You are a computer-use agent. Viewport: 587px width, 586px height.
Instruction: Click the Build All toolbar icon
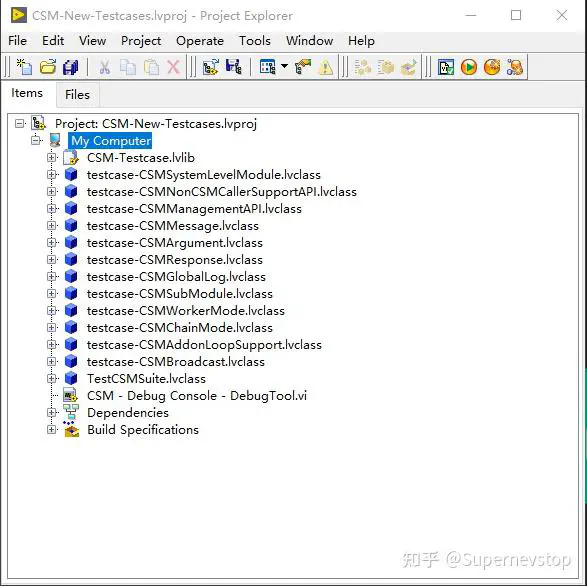tap(362, 67)
